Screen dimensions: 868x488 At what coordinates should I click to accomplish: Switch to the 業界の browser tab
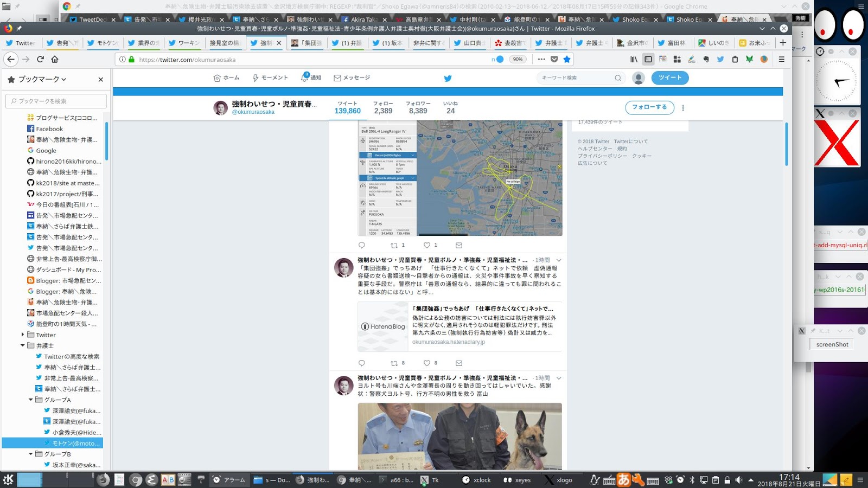[143, 43]
